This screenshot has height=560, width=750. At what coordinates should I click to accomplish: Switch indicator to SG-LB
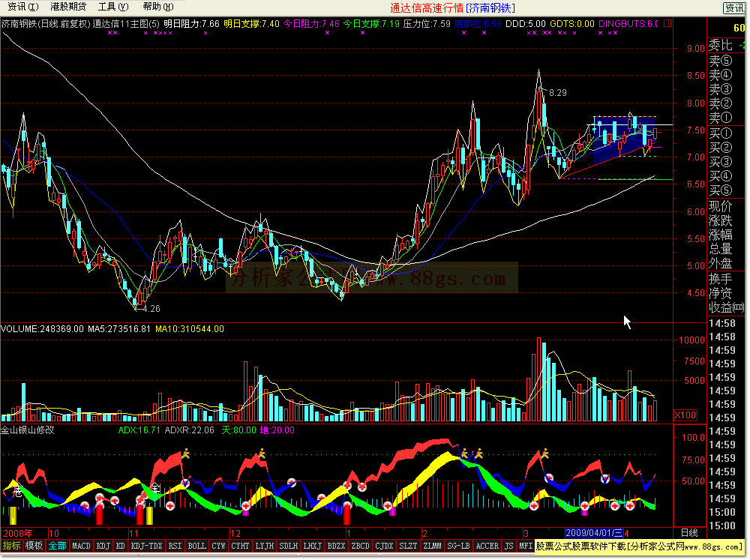point(458,547)
